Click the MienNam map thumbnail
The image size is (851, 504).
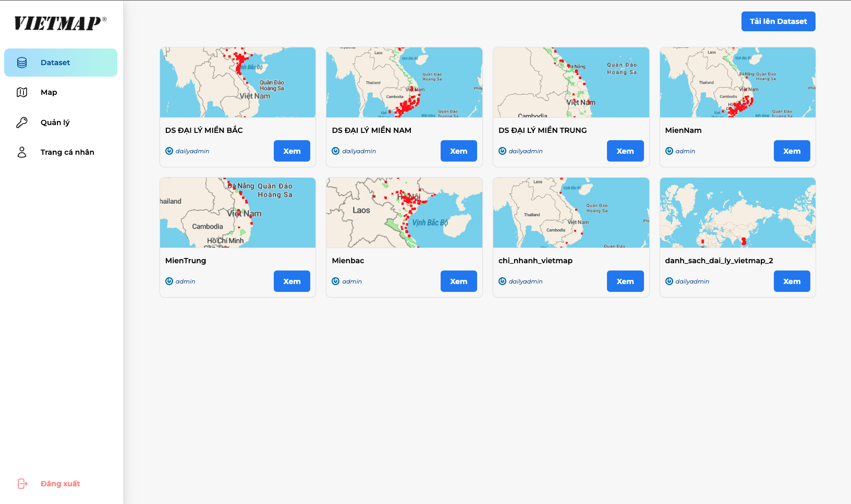click(x=738, y=82)
